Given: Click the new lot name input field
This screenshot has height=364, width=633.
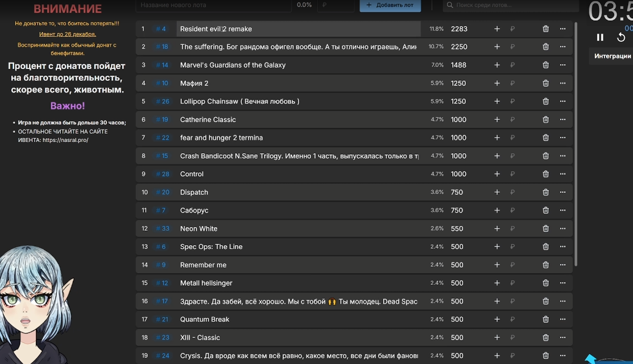Looking at the screenshot, I should (213, 6).
